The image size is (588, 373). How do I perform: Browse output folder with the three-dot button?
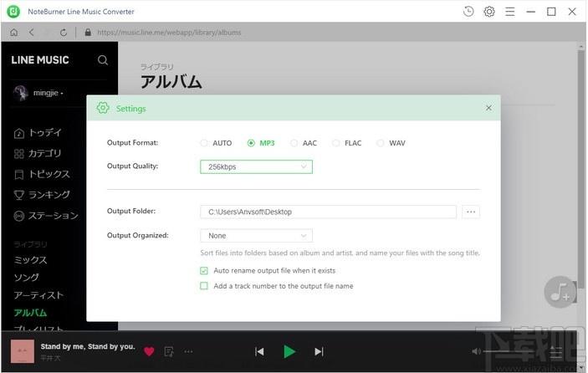coord(471,212)
